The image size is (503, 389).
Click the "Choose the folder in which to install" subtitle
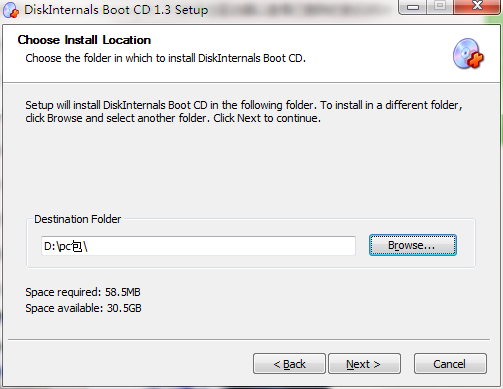pos(165,58)
